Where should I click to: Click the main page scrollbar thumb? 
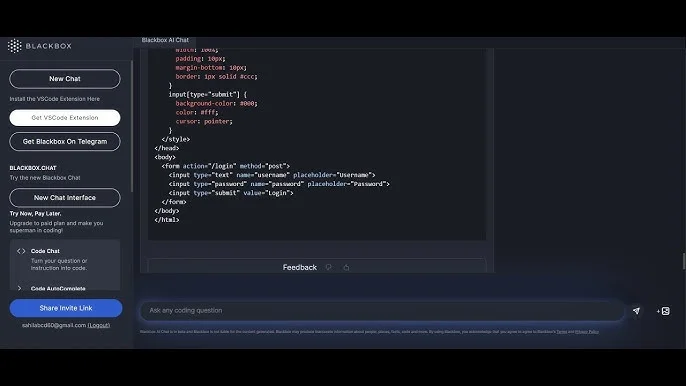684,261
